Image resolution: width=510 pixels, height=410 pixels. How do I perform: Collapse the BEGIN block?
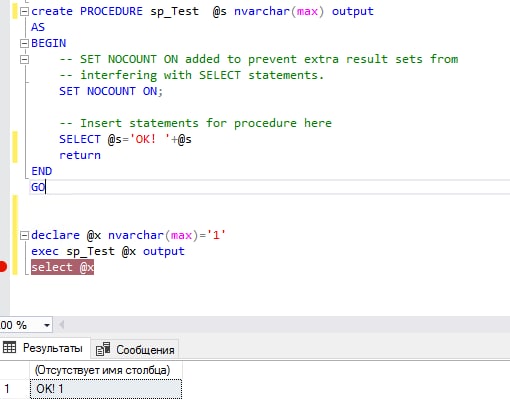(24, 44)
